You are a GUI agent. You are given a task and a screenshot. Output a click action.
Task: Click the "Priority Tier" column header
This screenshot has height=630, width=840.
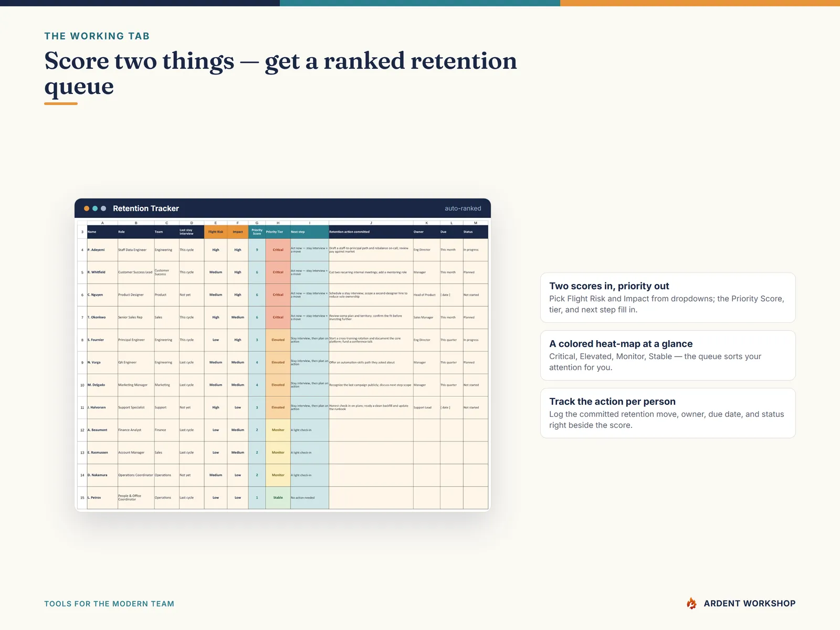coord(278,232)
